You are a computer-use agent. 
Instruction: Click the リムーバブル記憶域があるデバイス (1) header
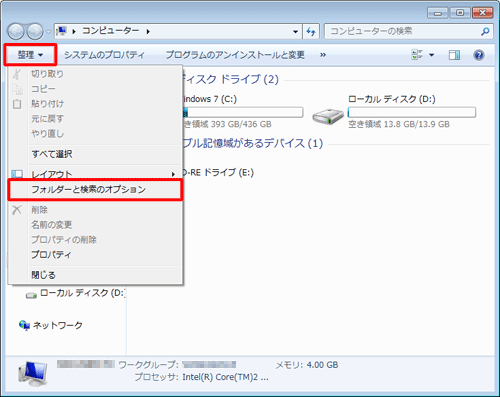coord(253,143)
